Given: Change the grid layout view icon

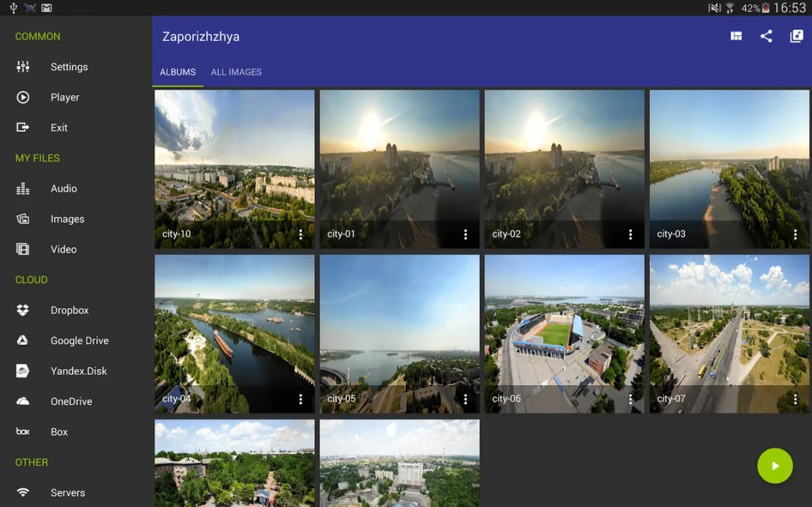Looking at the screenshot, I should point(736,36).
